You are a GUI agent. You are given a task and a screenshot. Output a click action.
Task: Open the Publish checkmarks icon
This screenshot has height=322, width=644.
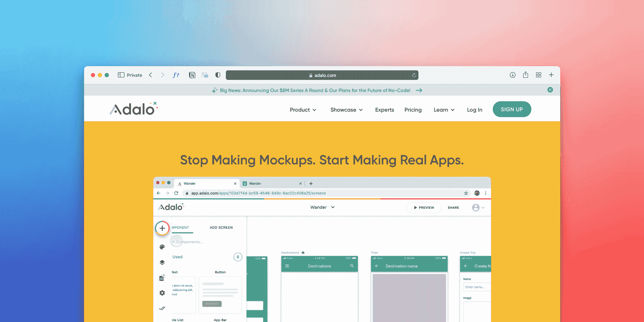click(162, 308)
